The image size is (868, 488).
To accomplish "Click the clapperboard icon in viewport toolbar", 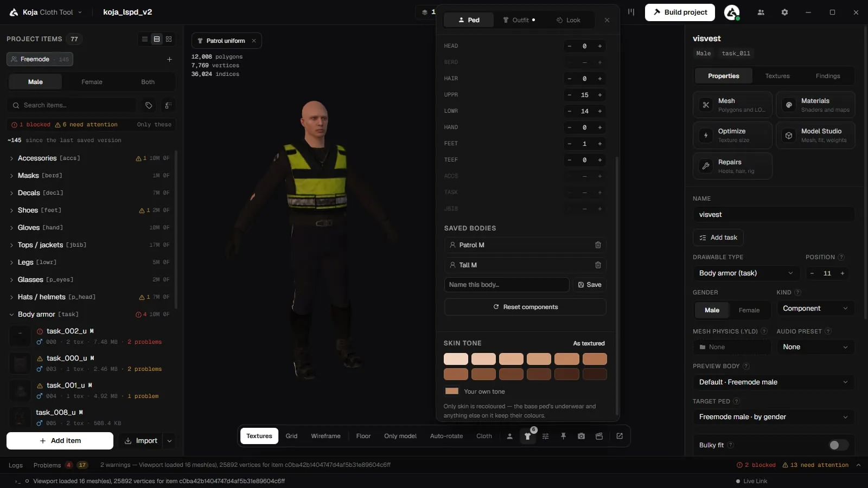I will coord(599,436).
